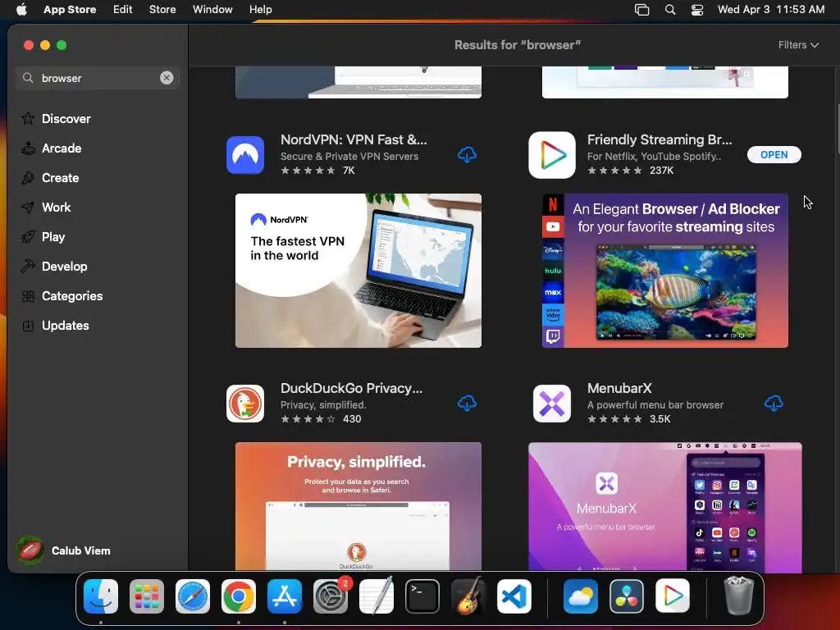Click the search magnifier in sidebar field
Image resolution: width=840 pixels, height=630 pixels.
28,78
